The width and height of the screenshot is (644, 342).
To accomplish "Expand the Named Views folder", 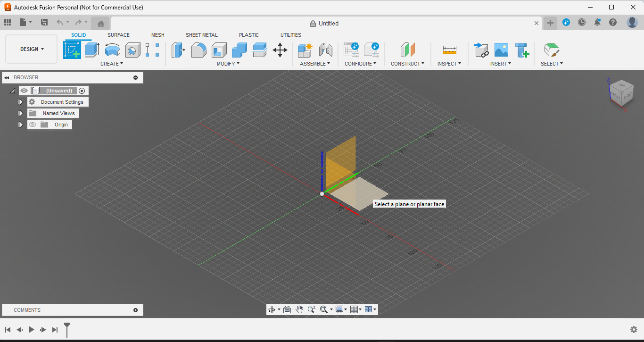I will (21, 113).
